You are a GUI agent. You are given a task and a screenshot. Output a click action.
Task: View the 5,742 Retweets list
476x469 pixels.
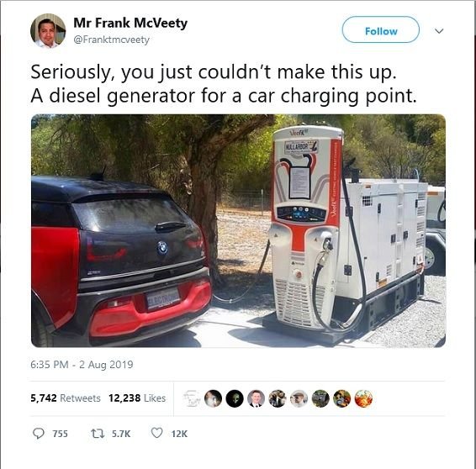click(x=66, y=398)
